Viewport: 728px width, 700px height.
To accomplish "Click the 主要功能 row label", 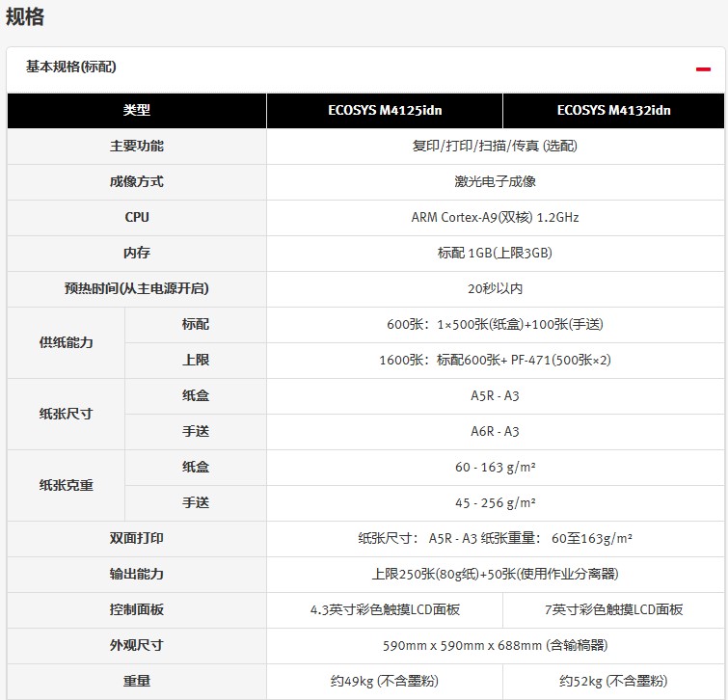I will point(137,147).
